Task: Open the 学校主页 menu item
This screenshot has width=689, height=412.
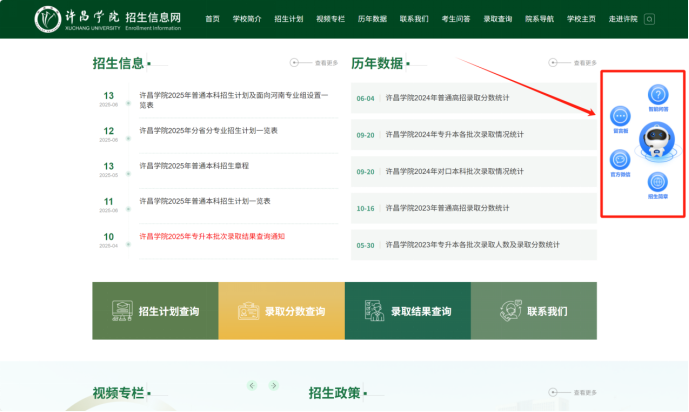Action: pos(581,19)
